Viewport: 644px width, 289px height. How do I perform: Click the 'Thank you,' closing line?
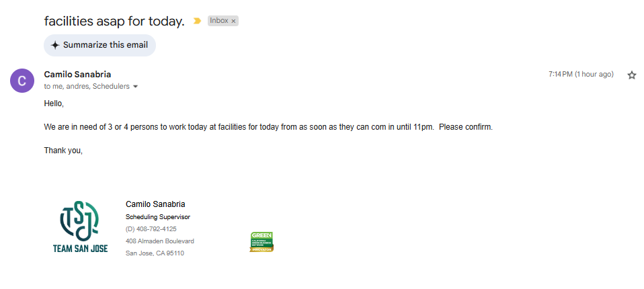pyautogui.click(x=63, y=151)
